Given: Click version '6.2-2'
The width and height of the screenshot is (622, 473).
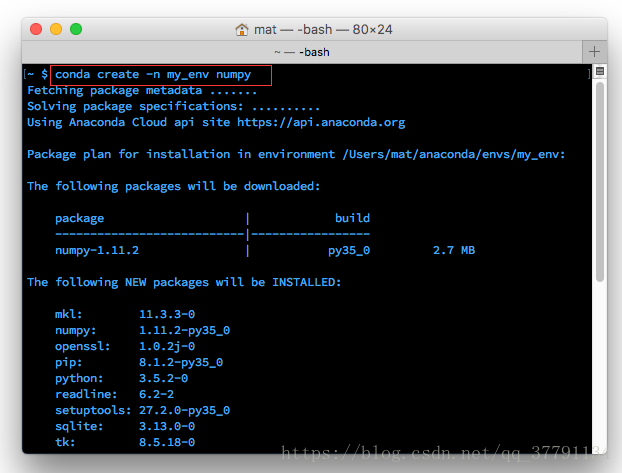Looking at the screenshot, I should pos(156,394).
